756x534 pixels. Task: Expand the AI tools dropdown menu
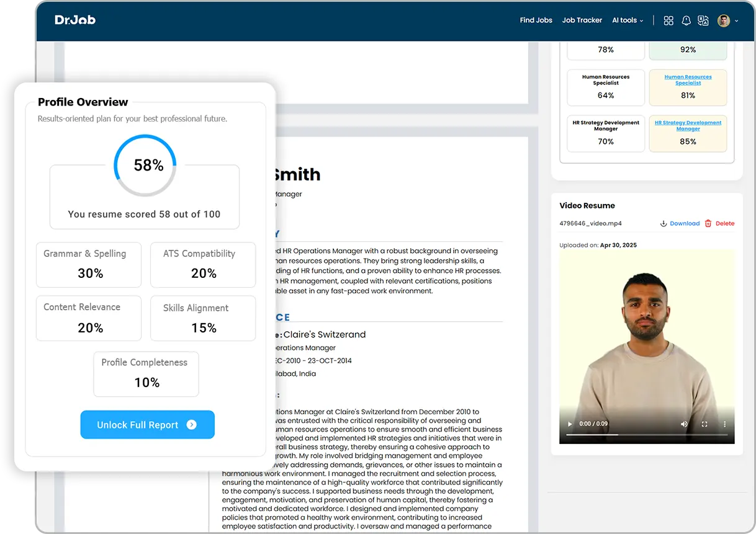628,20
